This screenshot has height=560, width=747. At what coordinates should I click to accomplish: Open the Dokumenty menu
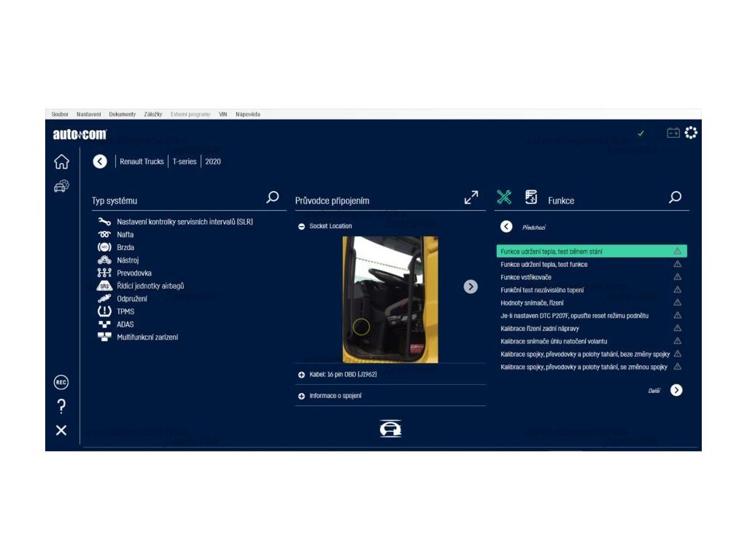point(123,114)
